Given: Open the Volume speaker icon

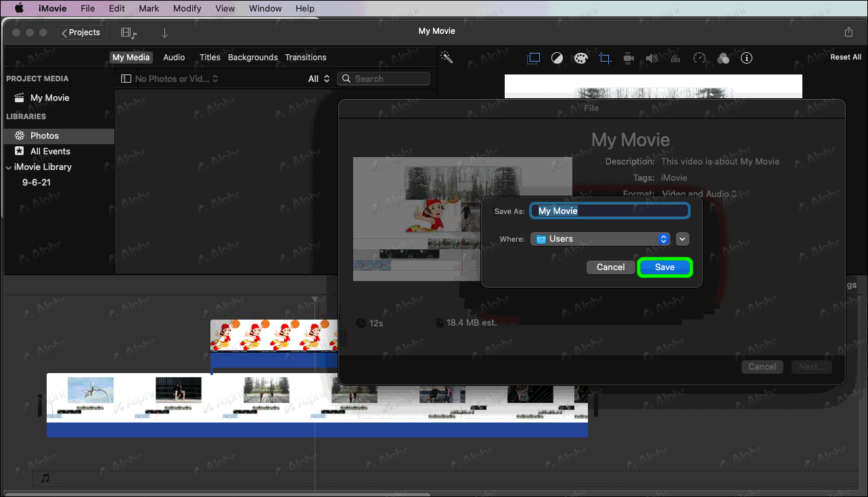Looking at the screenshot, I should click(652, 58).
